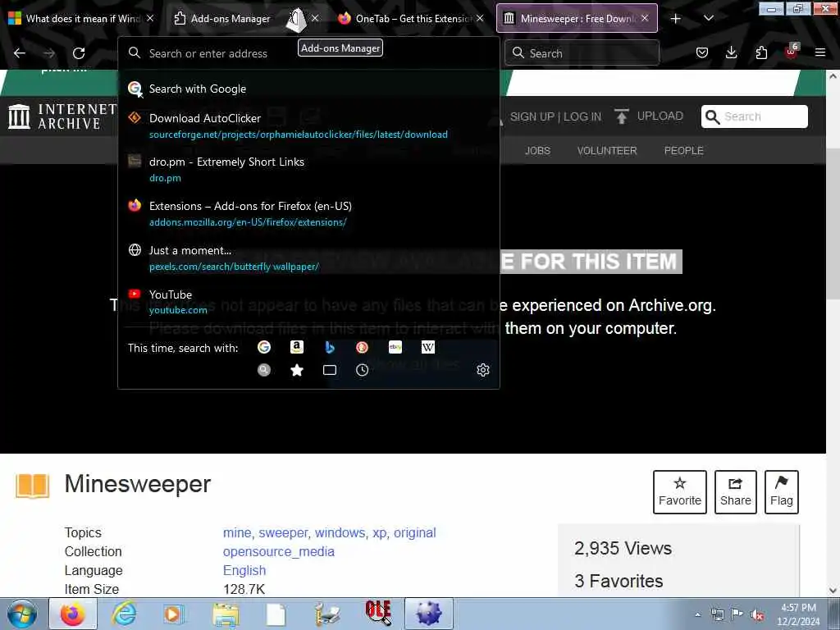Click the gray magnifier search engine icon
The image size is (840, 630).
(x=264, y=370)
